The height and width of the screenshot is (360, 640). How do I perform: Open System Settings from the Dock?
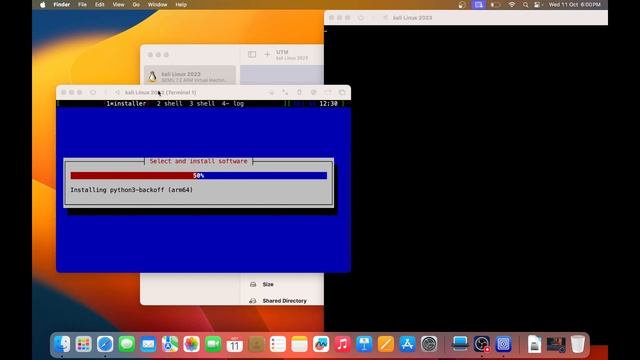[429, 344]
